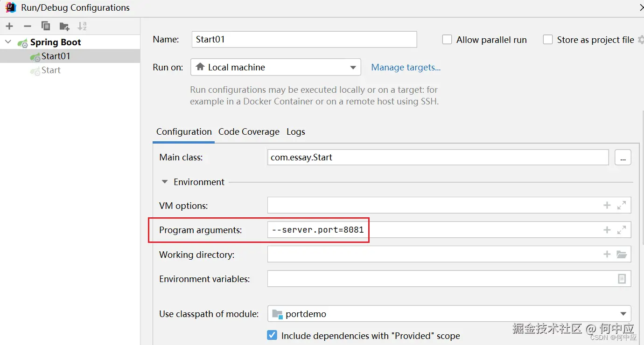
Task: Select the Spring Boot group
Action: click(56, 42)
